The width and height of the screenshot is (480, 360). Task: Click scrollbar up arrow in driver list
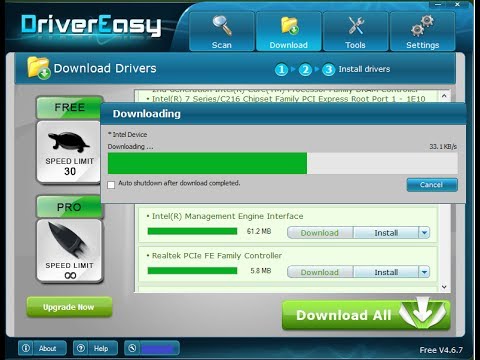444,96
